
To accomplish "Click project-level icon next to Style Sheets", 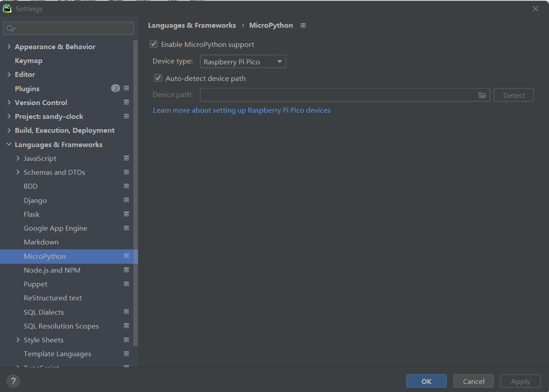I will click(126, 340).
